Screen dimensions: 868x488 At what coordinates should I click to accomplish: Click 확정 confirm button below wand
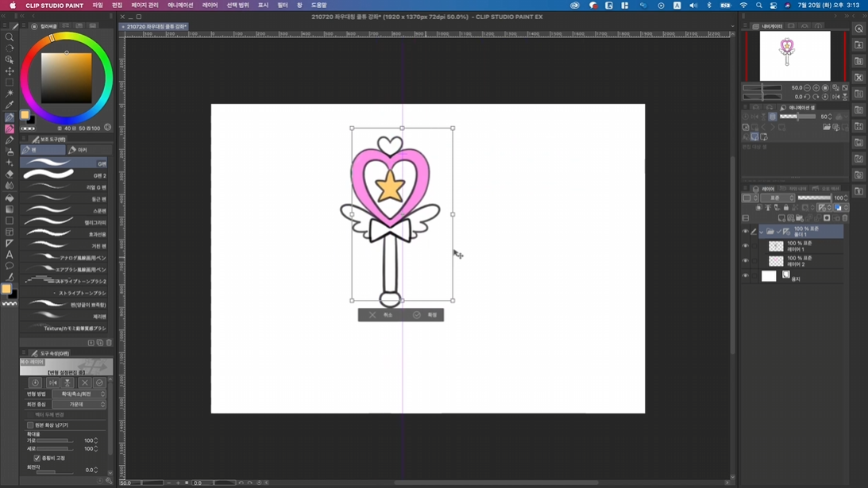click(425, 315)
